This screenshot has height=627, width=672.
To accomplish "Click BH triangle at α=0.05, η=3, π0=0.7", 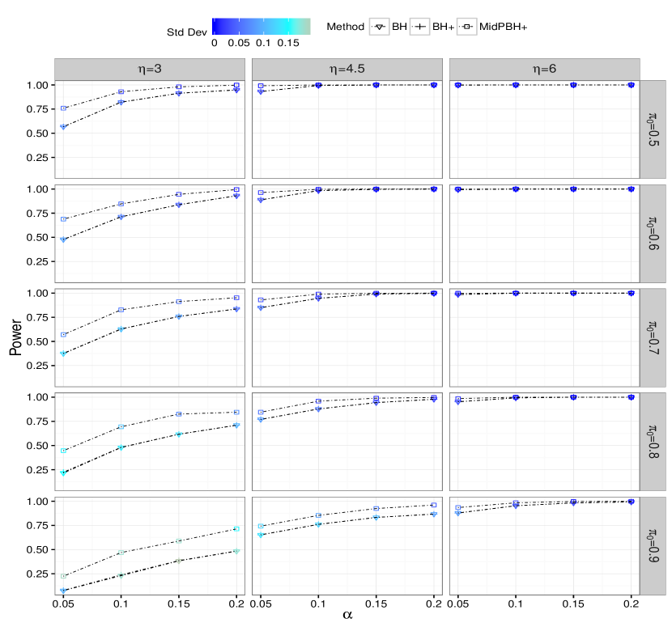I will click(63, 354).
